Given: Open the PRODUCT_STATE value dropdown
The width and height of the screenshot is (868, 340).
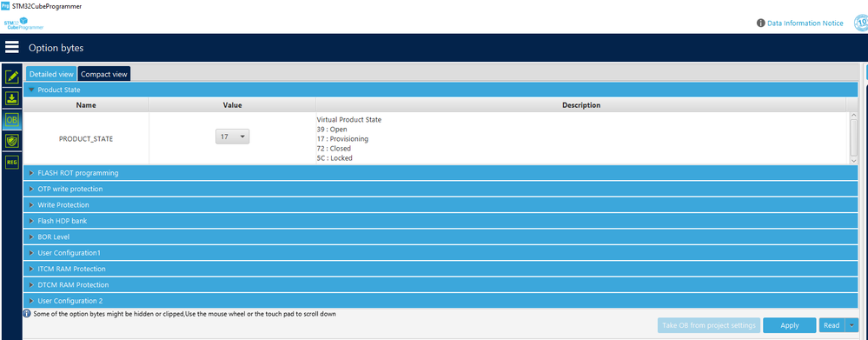Looking at the screenshot, I should coord(233,137).
